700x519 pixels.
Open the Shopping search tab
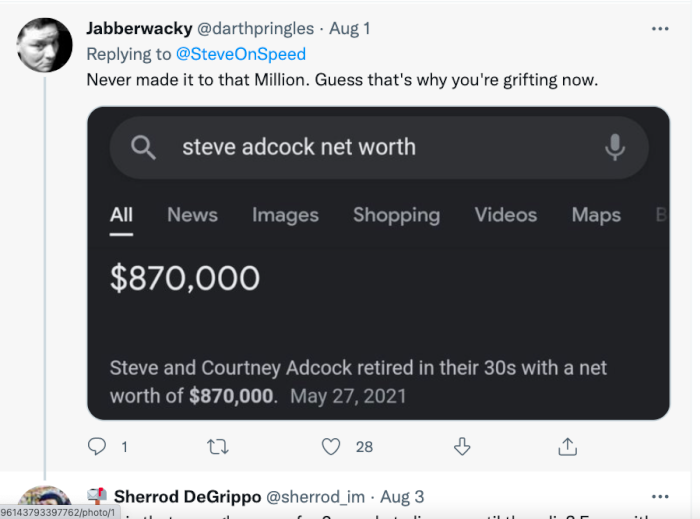point(396,215)
